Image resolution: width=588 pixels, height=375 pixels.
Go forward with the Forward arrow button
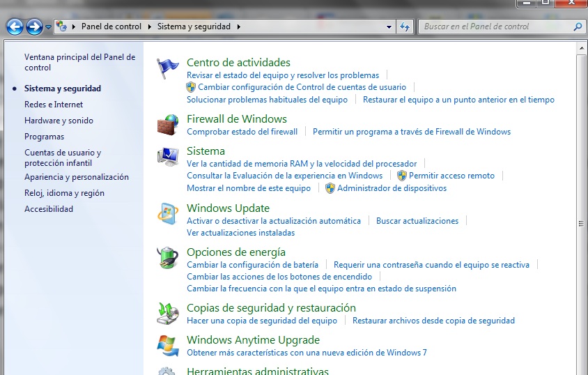[34, 26]
